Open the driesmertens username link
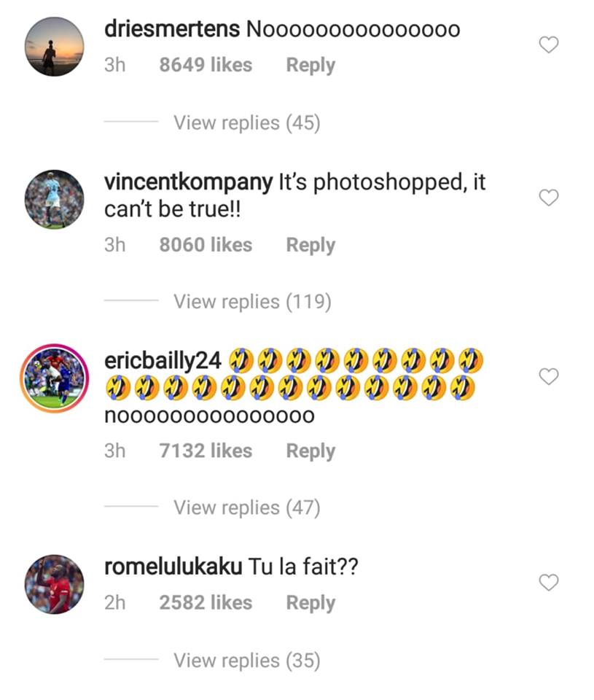Screen dimensions: 594x700 pos(172,29)
